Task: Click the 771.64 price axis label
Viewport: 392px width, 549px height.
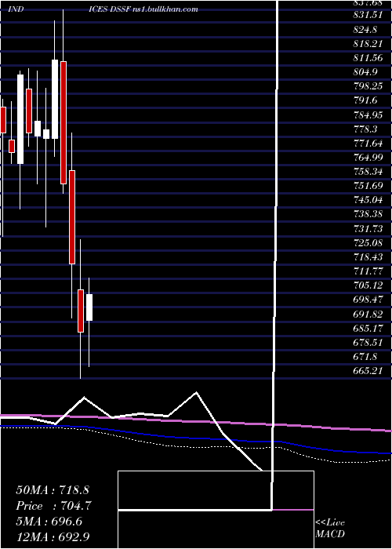Action: click(x=368, y=143)
